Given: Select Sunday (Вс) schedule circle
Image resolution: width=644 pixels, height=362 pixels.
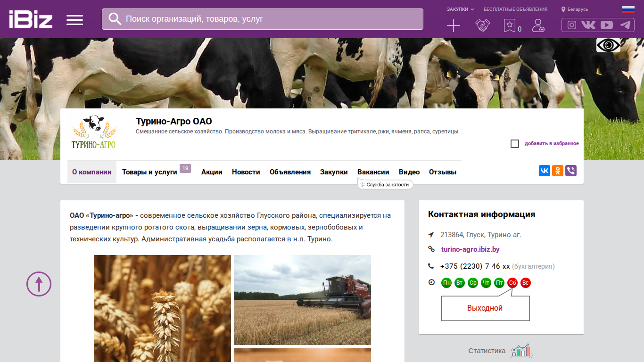Looking at the screenshot, I should 526,283.
